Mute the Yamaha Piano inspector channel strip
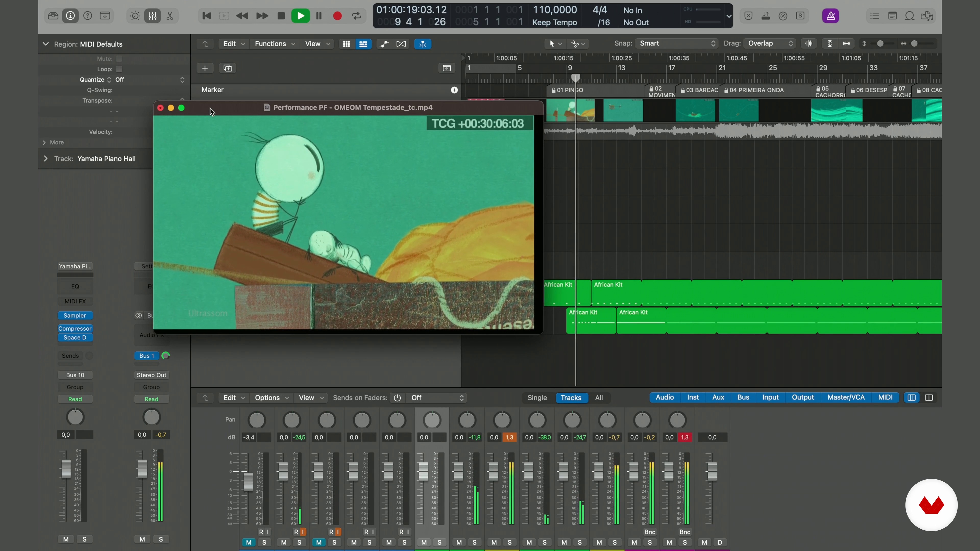Screen dimensions: 980x551 point(66,539)
